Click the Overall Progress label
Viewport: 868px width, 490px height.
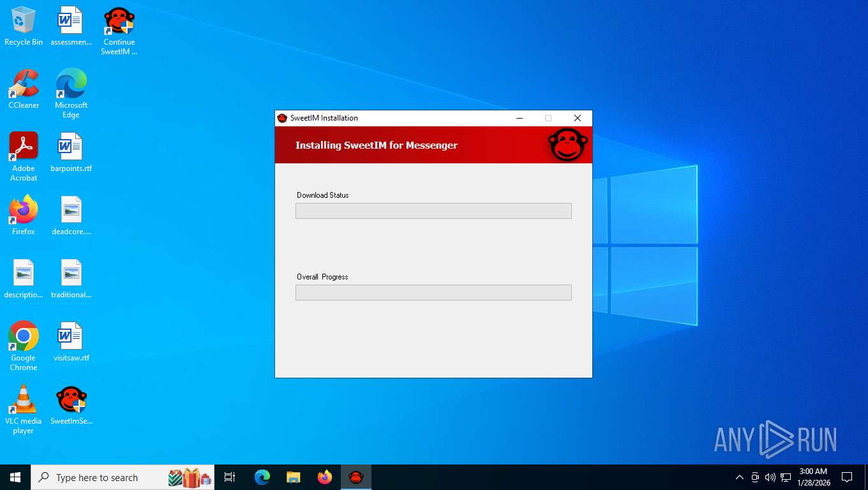(322, 277)
